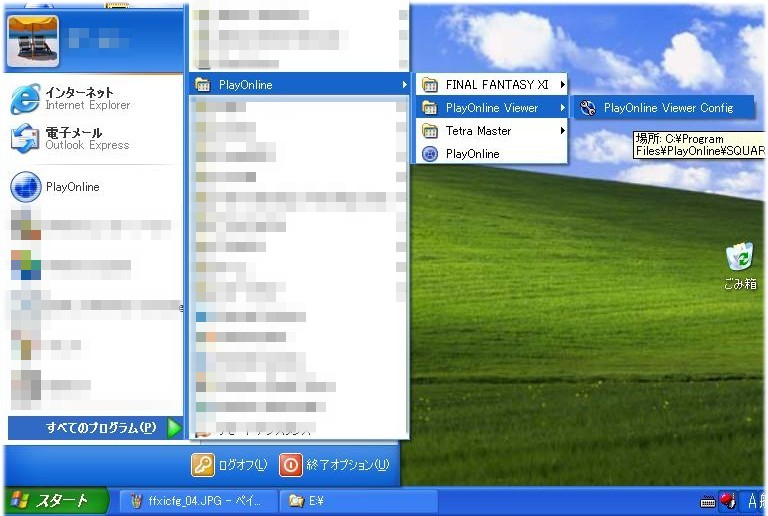The height and width of the screenshot is (516, 768).
Task: Expand the Tetra Master submenu arrow
Action: point(563,131)
